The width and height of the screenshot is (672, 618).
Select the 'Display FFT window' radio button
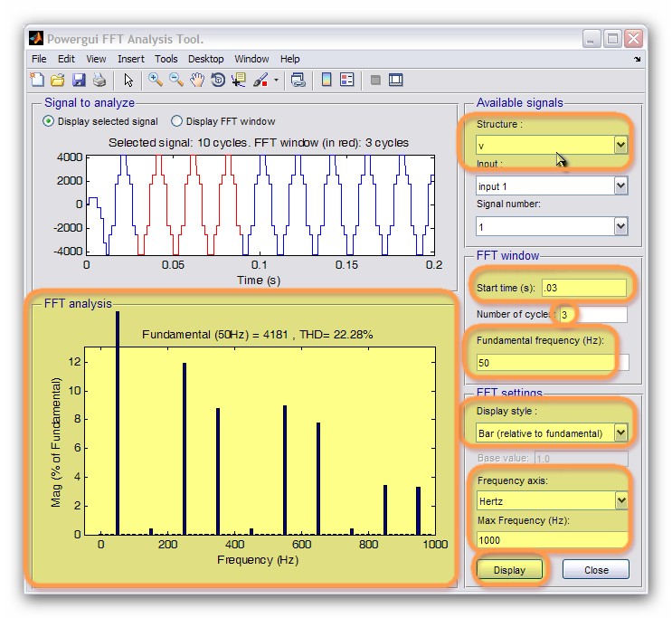click(177, 121)
